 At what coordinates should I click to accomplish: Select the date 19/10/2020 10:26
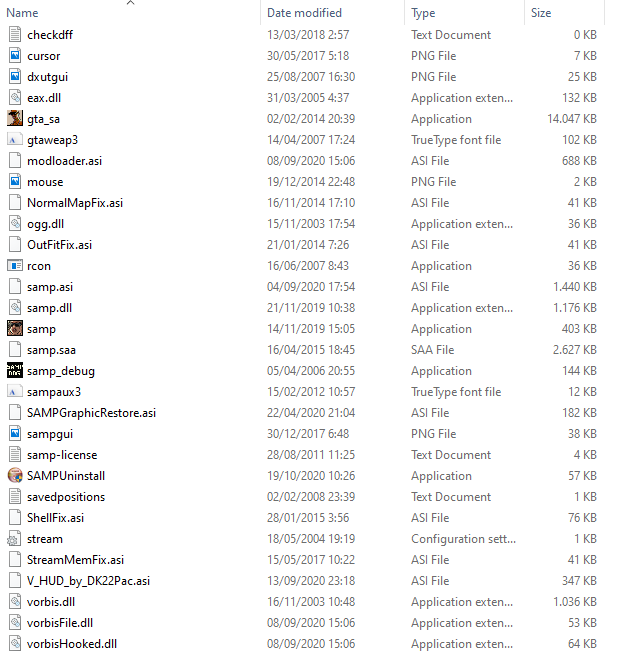[311, 476]
